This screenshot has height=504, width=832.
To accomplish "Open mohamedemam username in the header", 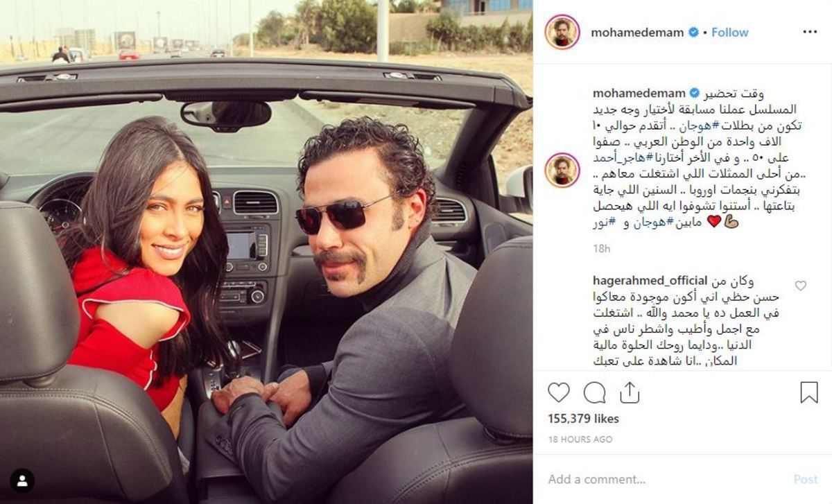I will (x=637, y=33).
